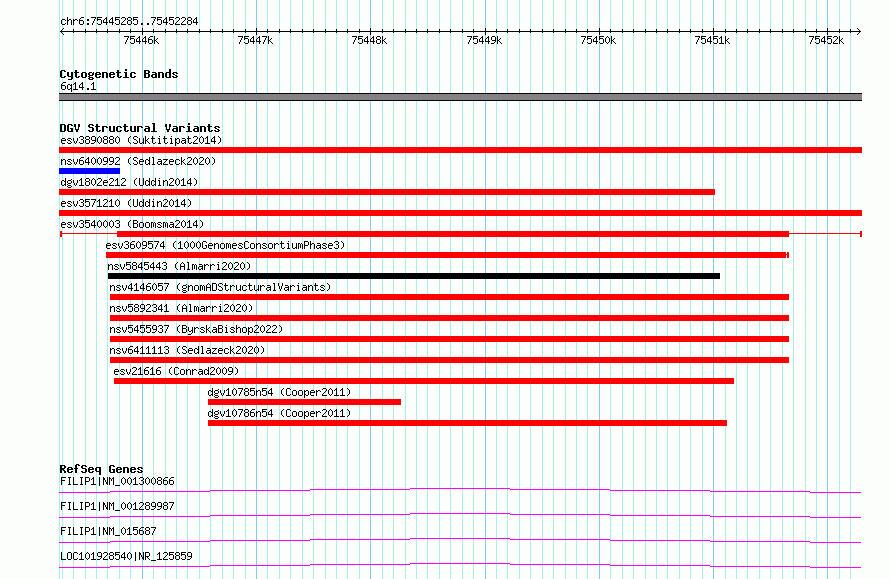This screenshot has width=890, height=579.
Task: Click the 75448k ruler tick label
Action: [x=370, y=40]
